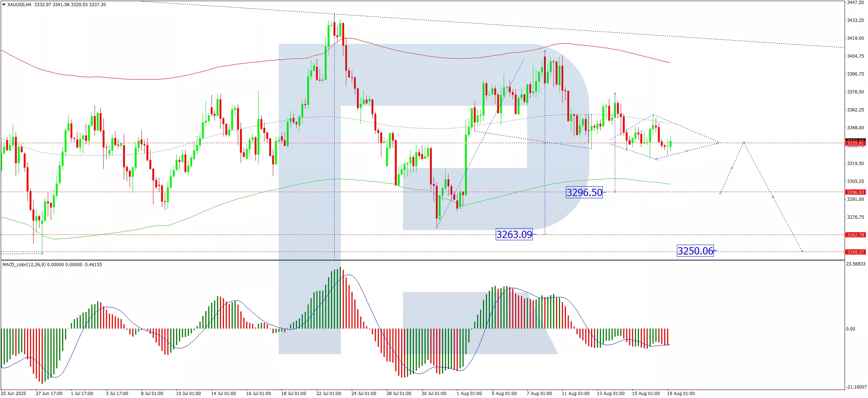Screen dimensions: 868x398
Task: Click the 3447.50 top price scale value
Action: click(x=855, y=3)
